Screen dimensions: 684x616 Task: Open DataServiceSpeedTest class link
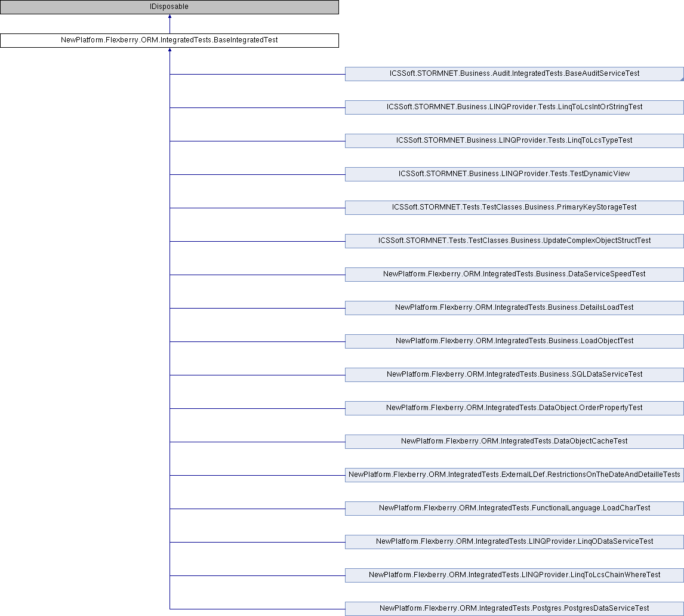[x=514, y=275]
